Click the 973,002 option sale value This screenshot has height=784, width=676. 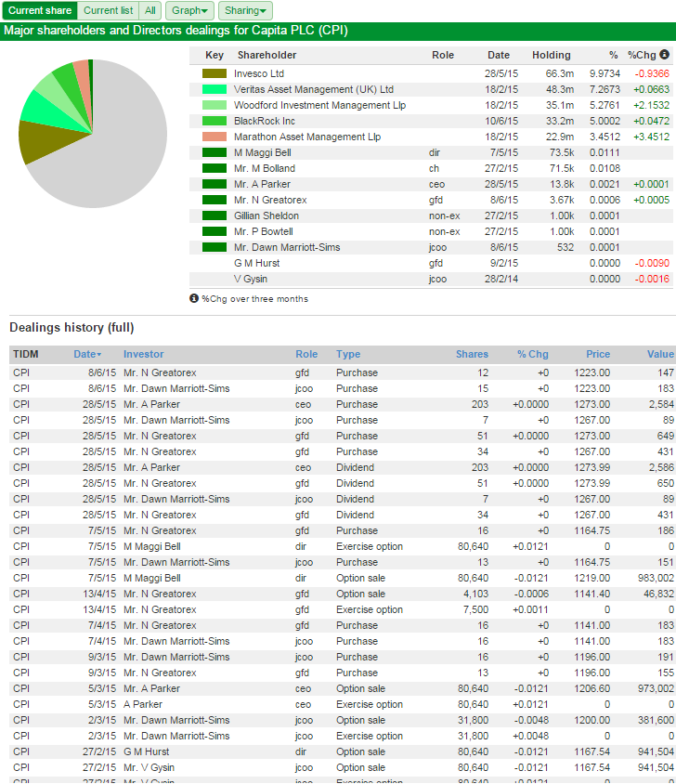point(656,688)
